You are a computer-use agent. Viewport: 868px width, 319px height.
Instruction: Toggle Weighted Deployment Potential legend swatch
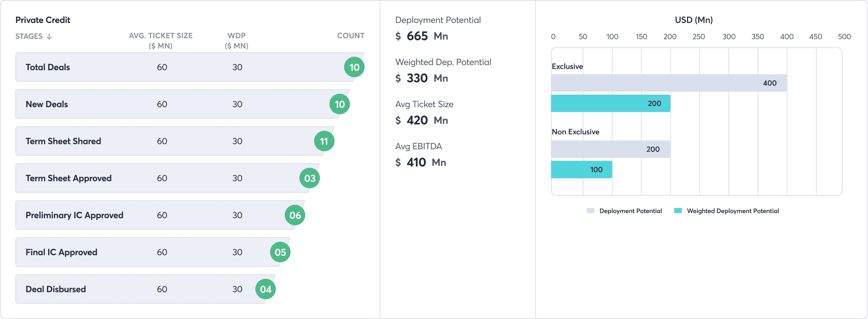(x=678, y=211)
